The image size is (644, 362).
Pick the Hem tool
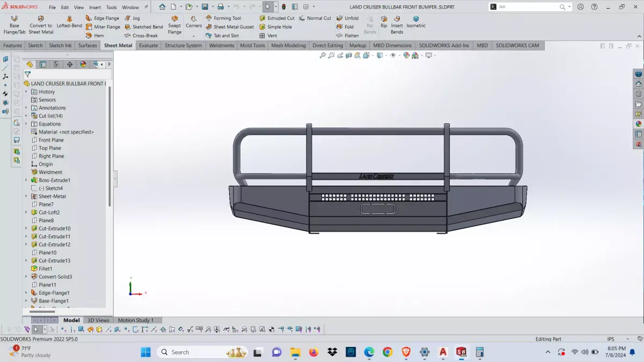click(x=95, y=35)
